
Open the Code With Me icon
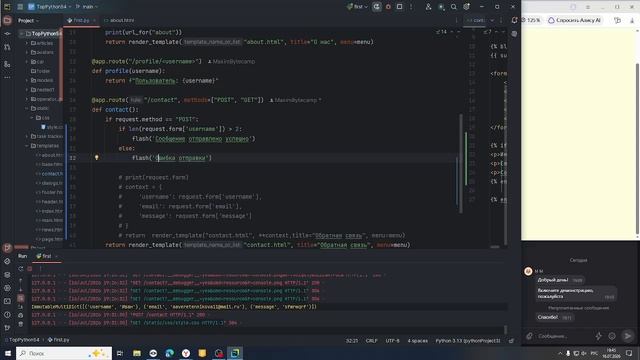click(428, 7)
